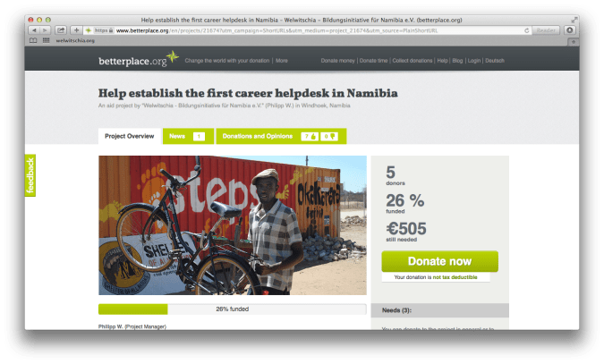
Task: Click the reload page icon in address bar
Action: click(x=525, y=30)
